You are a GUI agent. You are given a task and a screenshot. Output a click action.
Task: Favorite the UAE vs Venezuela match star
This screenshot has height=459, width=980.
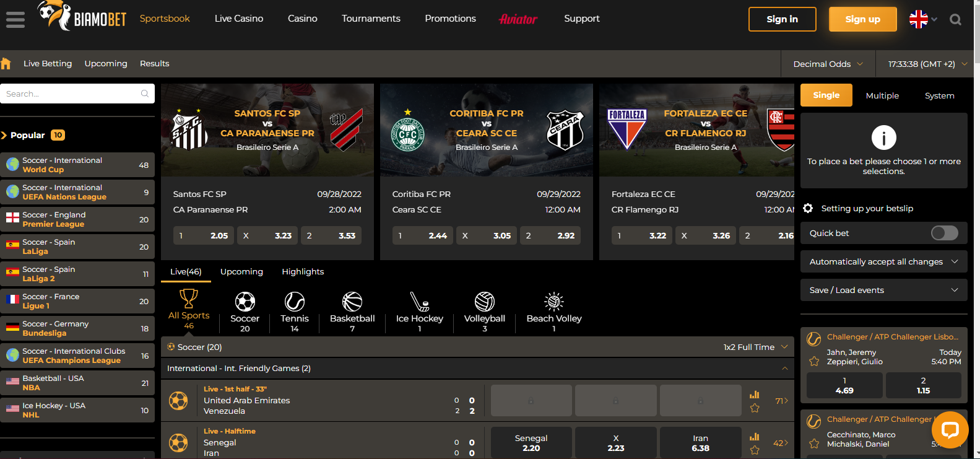[755, 408]
